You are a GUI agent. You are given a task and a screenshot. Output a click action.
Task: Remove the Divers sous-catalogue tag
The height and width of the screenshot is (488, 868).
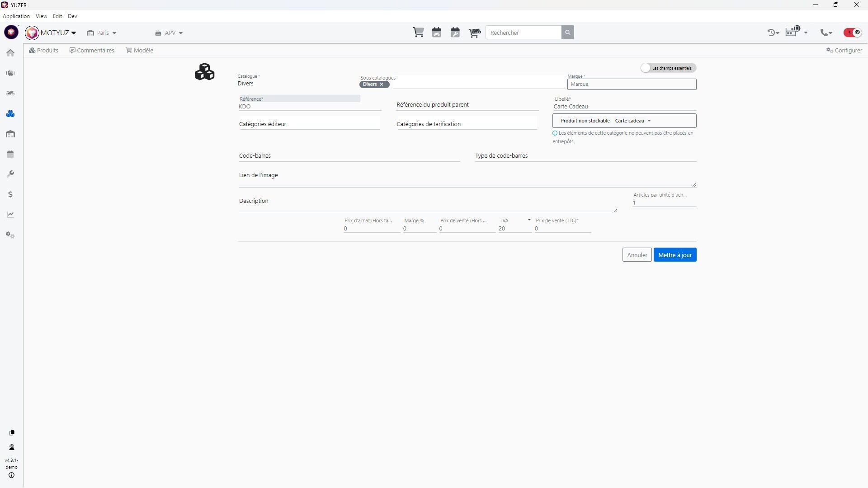coord(382,84)
